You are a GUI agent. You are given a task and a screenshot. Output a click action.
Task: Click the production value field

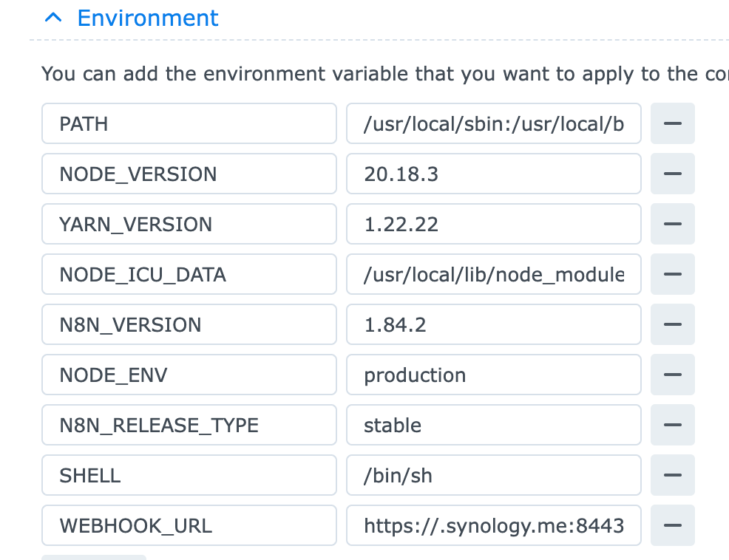[x=493, y=375]
